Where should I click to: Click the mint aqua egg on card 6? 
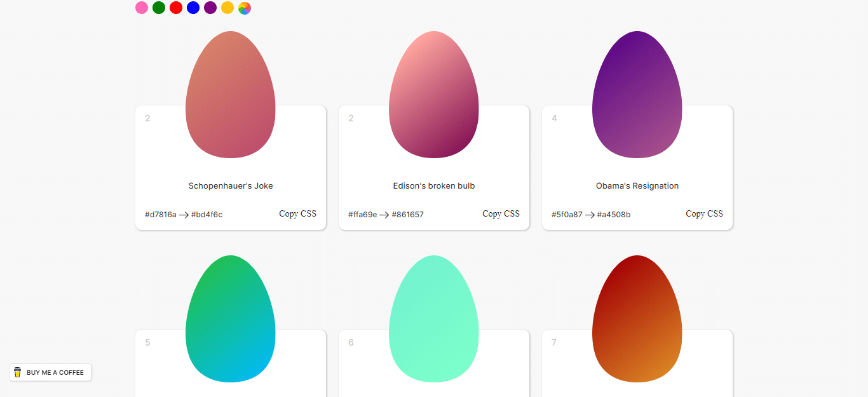click(434, 319)
